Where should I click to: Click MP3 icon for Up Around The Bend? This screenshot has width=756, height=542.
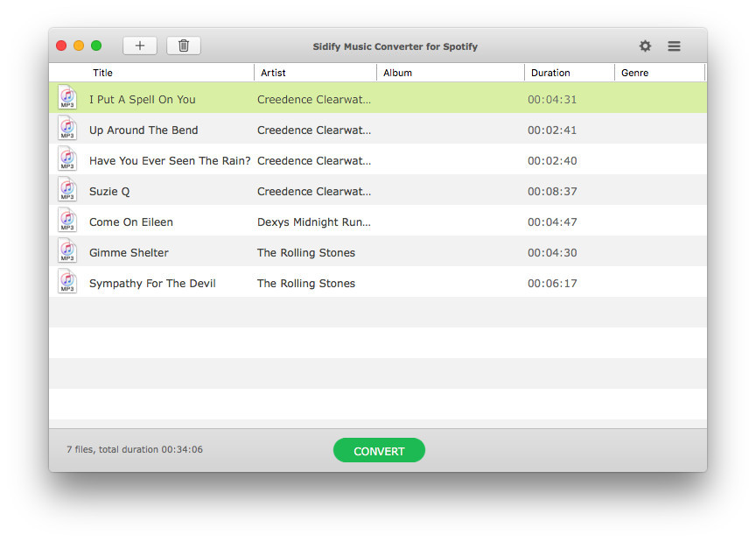[x=67, y=129]
